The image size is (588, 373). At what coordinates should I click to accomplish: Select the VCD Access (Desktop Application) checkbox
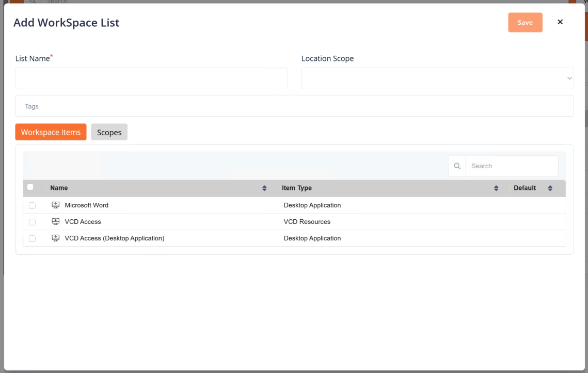[x=32, y=239]
